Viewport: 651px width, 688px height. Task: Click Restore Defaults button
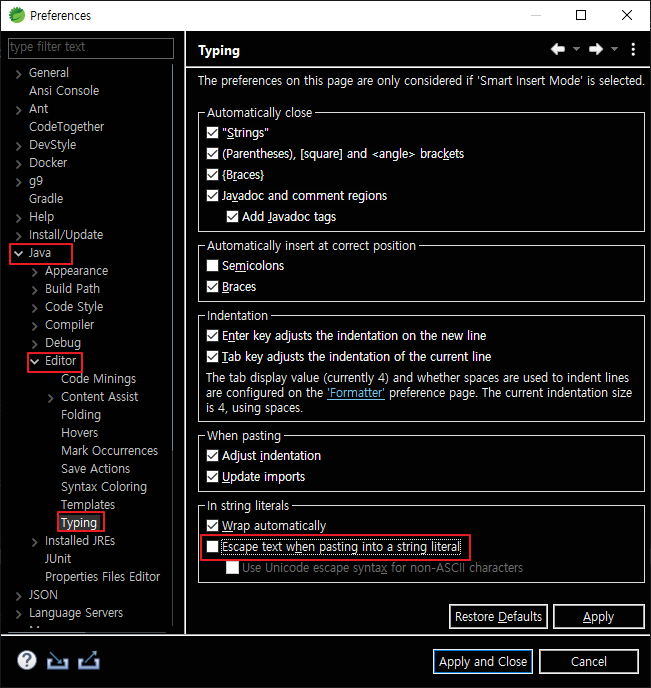pyautogui.click(x=498, y=616)
